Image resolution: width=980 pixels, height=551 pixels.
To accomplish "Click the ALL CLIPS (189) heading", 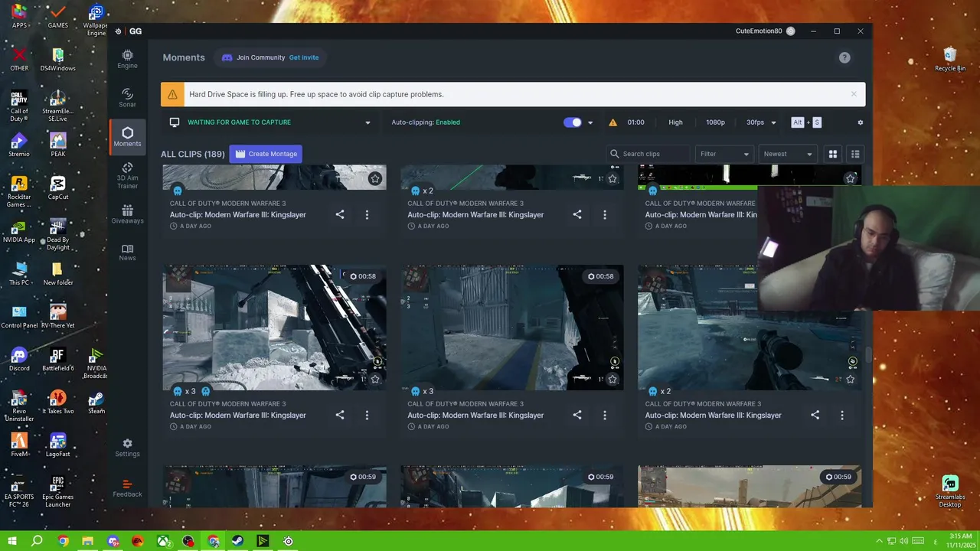I will (192, 154).
